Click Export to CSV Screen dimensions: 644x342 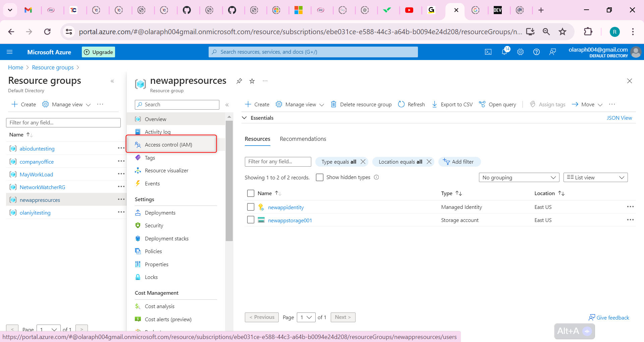[452, 104]
